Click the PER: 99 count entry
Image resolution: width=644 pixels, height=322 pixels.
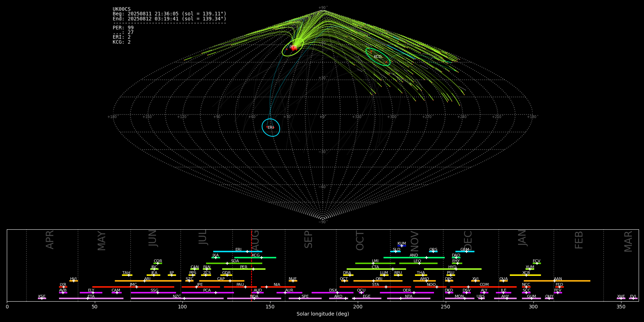click(123, 28)
